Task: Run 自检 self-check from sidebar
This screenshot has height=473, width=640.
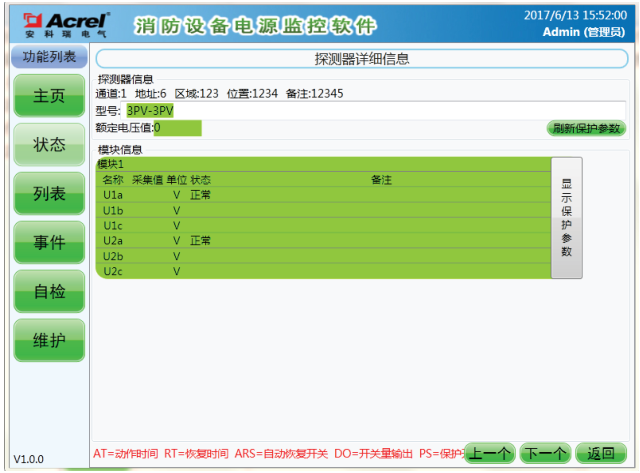Action: [49, 291]
